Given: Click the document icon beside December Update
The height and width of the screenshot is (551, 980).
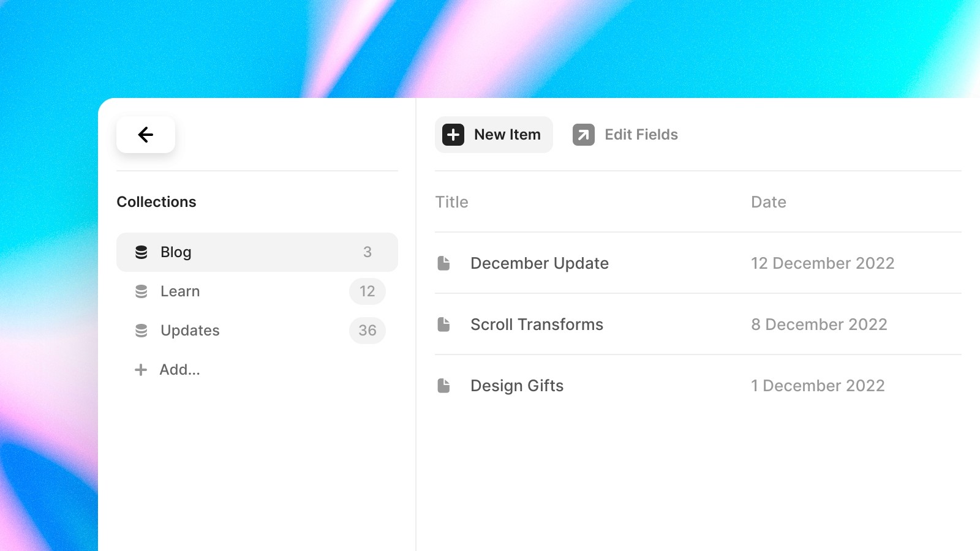Looking at the screenshot, I should click(x=442, y=263).
